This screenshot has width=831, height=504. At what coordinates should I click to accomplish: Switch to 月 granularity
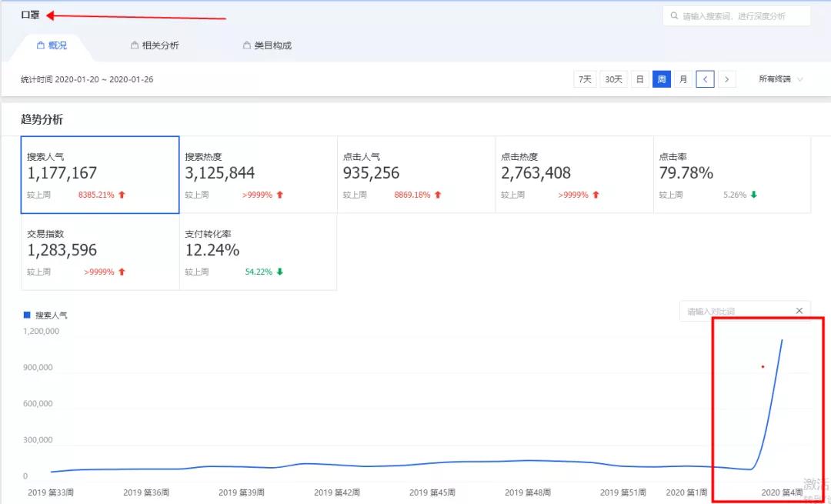pos(683,79)
